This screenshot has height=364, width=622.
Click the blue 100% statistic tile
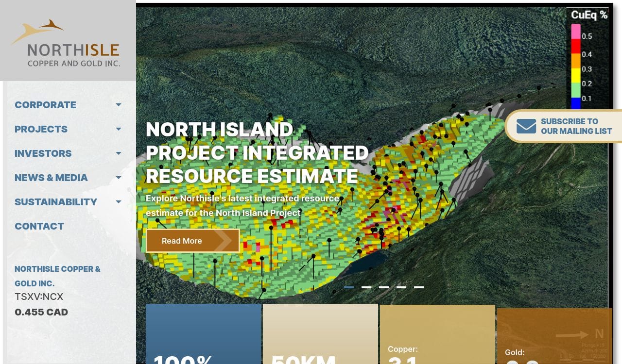point(203,335)
